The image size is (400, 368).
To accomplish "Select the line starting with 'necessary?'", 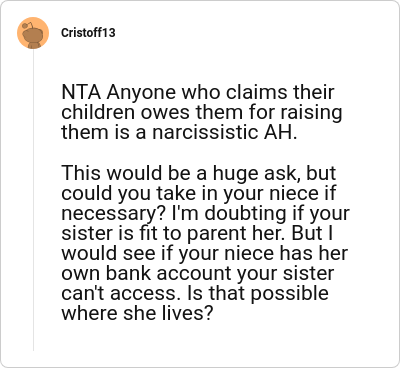I will [206, 213].
